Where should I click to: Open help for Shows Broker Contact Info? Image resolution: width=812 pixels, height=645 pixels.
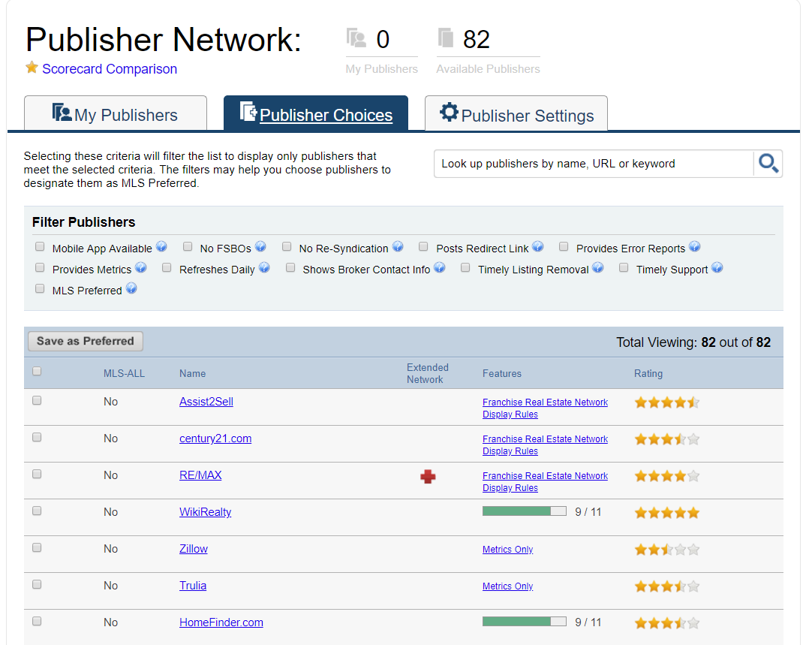point(440,268)
